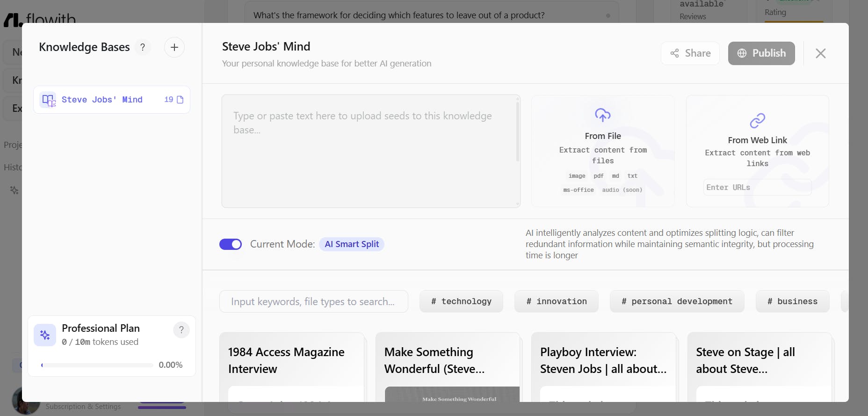The height and width of the screenshot is (416, 868).
Task: Click the From Web Link chain icon
Action: (x=758, y=121)
